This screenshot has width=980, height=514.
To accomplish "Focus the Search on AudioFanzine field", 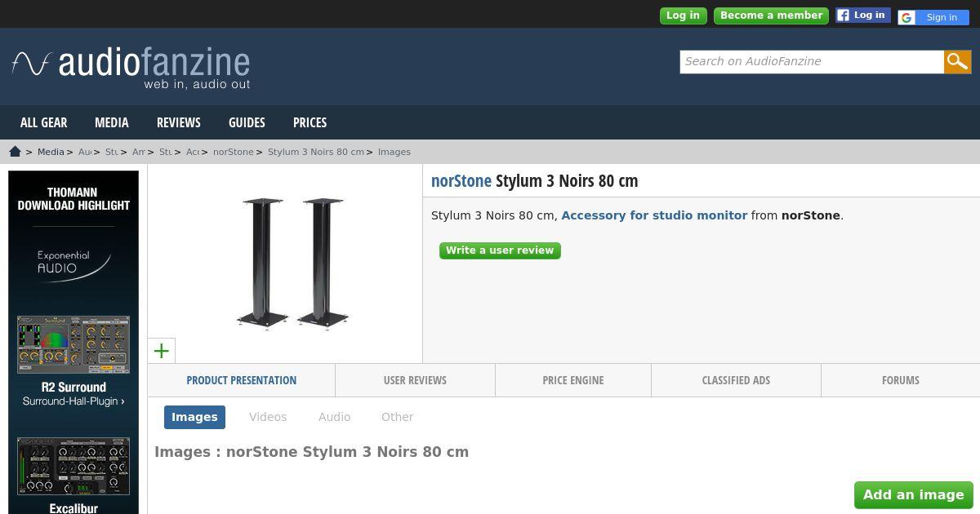I will (x=812, y=61).
